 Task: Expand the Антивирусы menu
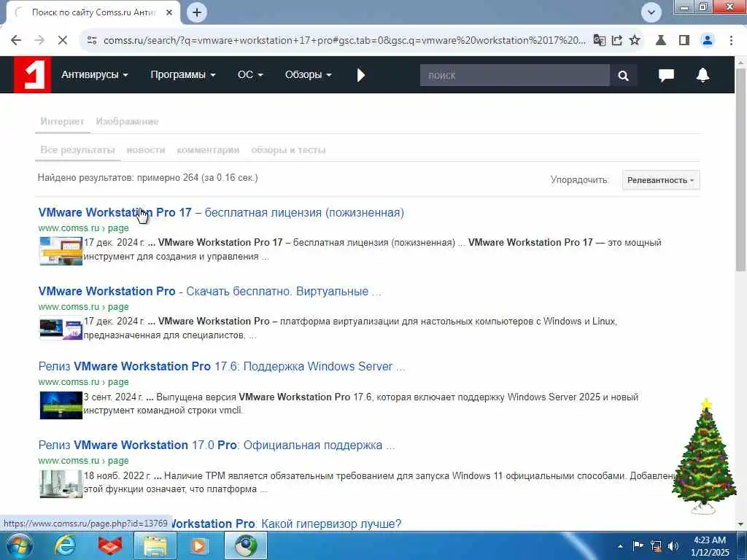pyautogui.click(x=94, y=75)
